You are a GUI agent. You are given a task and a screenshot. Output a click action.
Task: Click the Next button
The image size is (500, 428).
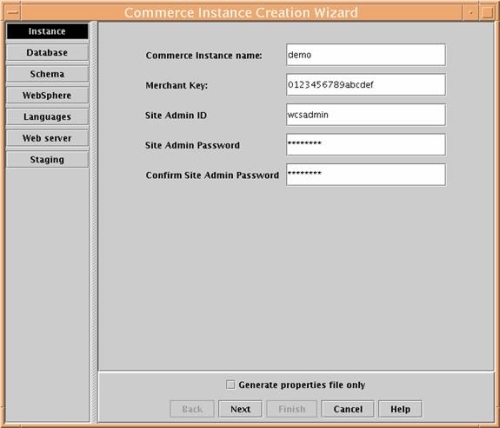(x=240, y=409)
